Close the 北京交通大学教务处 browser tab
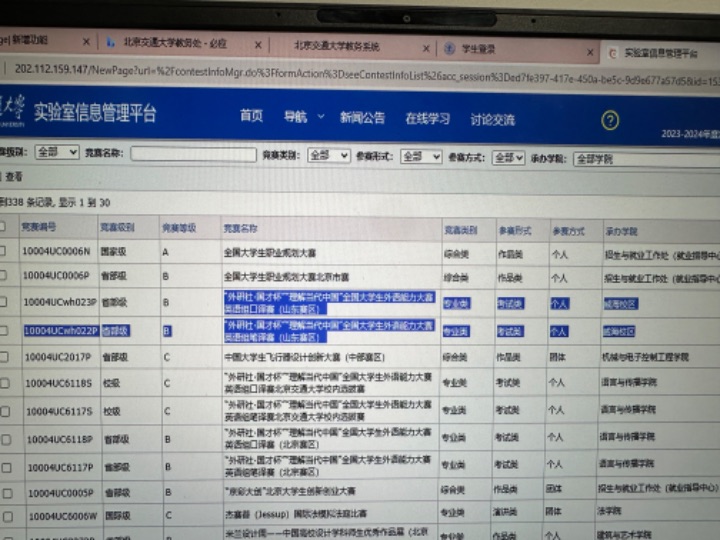The width and height of the screenshot is (720, 540). click(258, 45)
